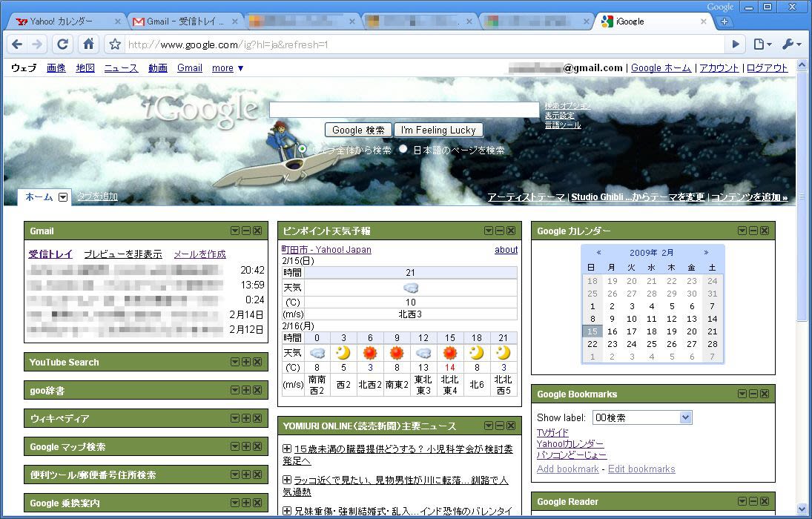
Task: Open the 町田市 - Yahoo! Japan link
Action: [326, 250]
